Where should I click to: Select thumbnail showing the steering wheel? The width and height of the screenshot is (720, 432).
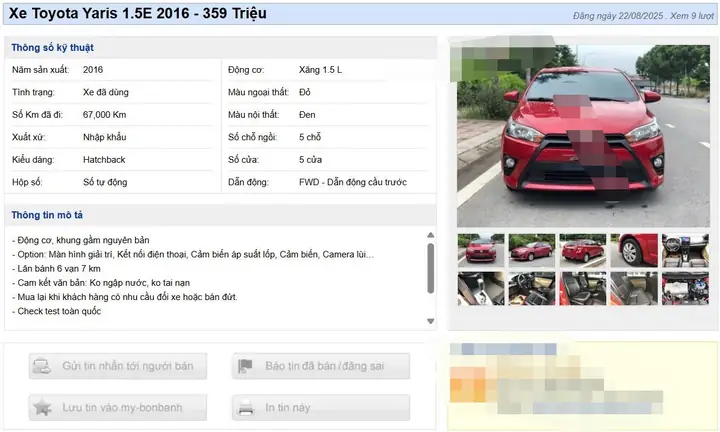tap(532, 288)
